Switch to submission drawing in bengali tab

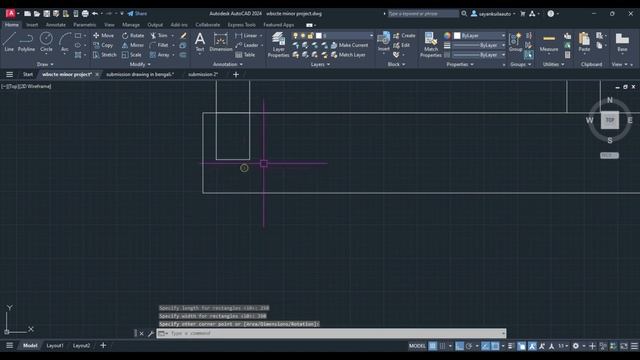click(140, 74)
